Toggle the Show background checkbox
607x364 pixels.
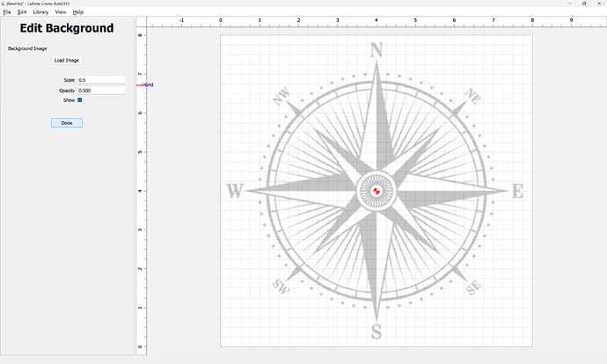tap(80, 100)
